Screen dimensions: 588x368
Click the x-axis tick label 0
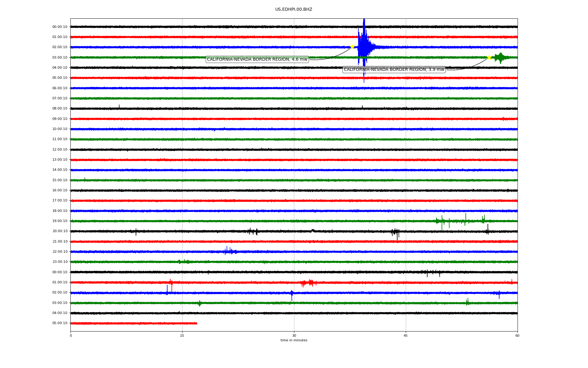pos(71,336)
